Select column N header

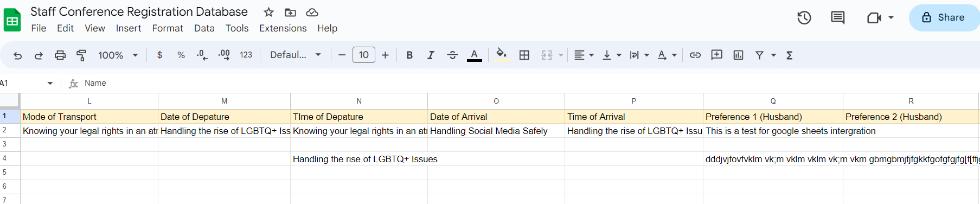tap(359, 101)
